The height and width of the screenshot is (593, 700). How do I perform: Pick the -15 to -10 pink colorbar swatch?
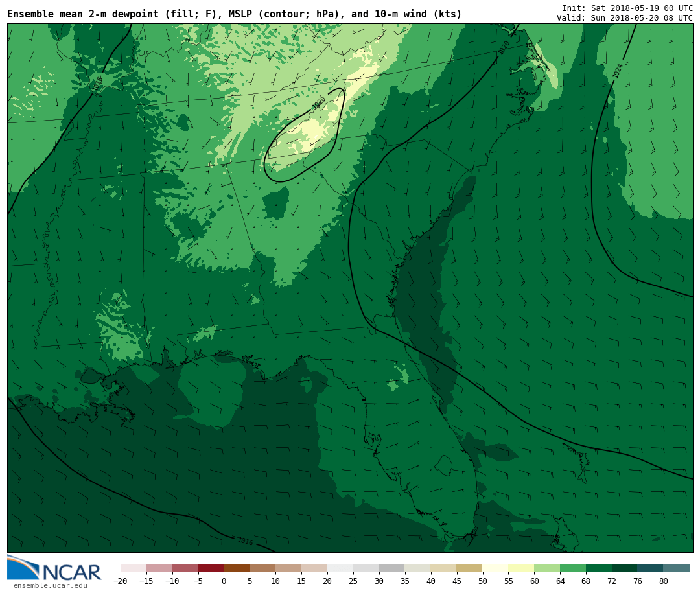click(159, 568)
